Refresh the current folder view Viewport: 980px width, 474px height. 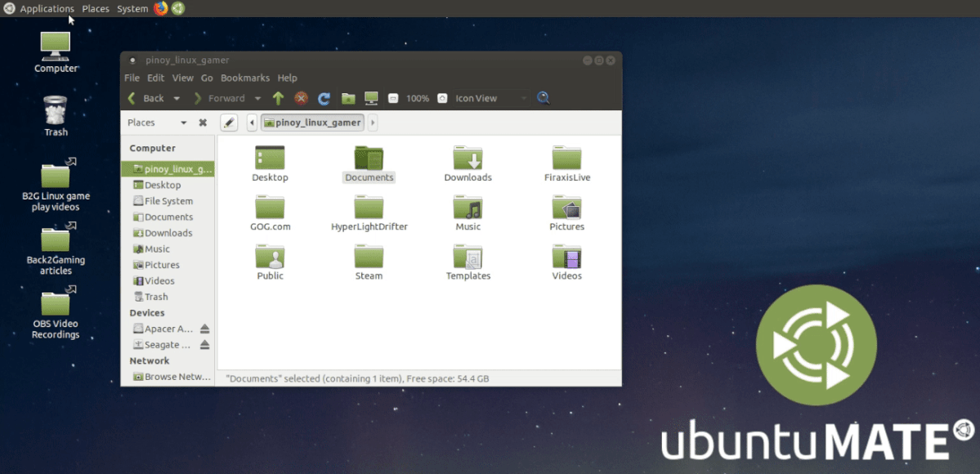click(324, 97)
